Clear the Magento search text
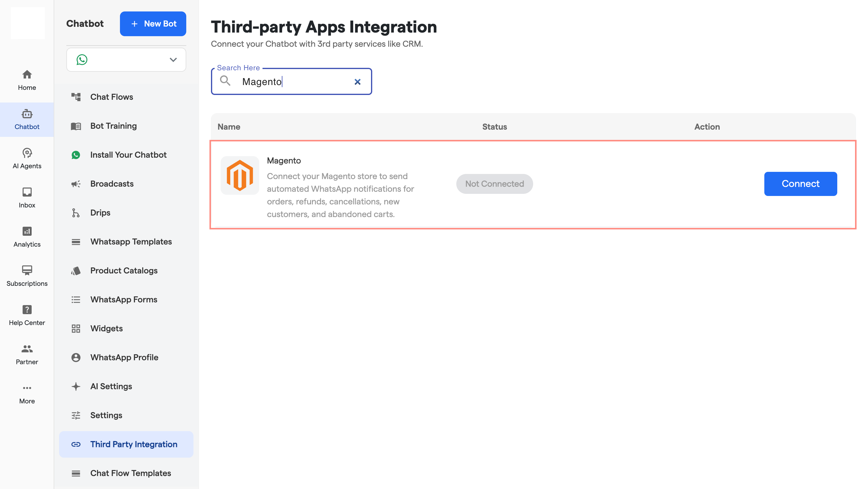The image size is (868, 489). (x=357, y=82)
